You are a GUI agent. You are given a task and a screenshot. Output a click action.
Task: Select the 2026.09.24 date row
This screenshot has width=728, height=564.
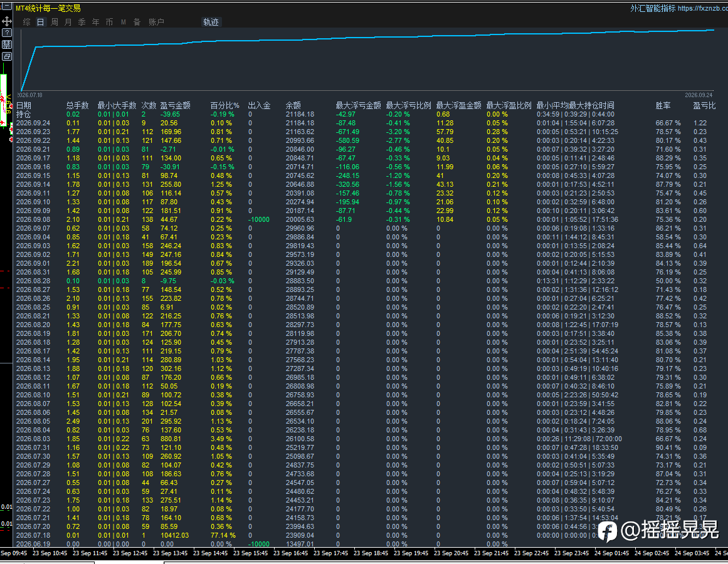(x=33, y=123)
